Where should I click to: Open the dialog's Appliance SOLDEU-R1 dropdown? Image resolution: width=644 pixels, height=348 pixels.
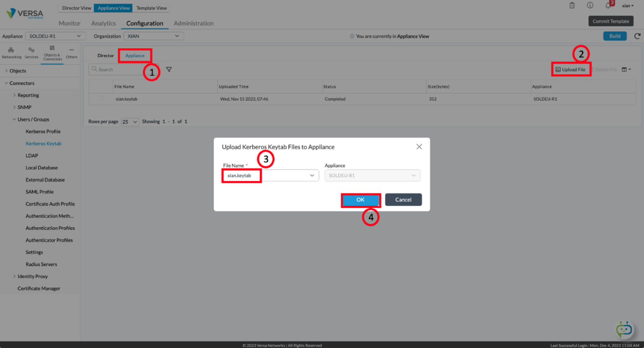coord(372,175)
